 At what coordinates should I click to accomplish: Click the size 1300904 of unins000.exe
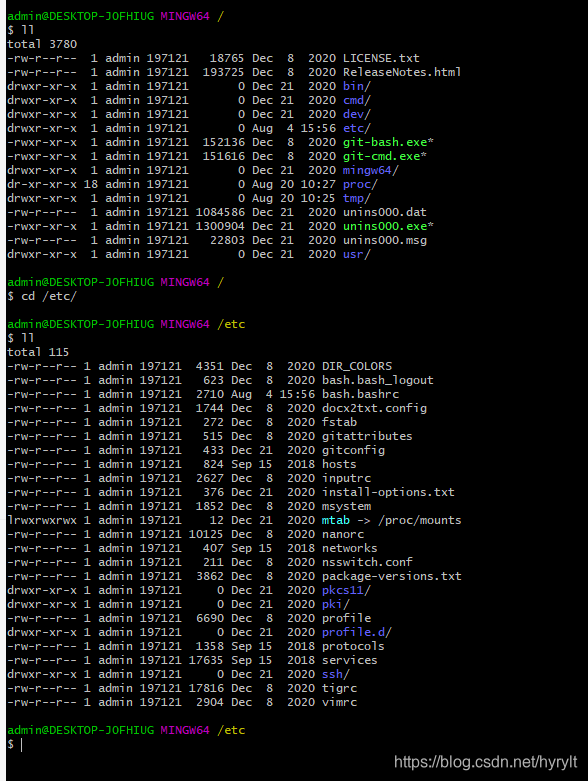[x=220, y=226]
